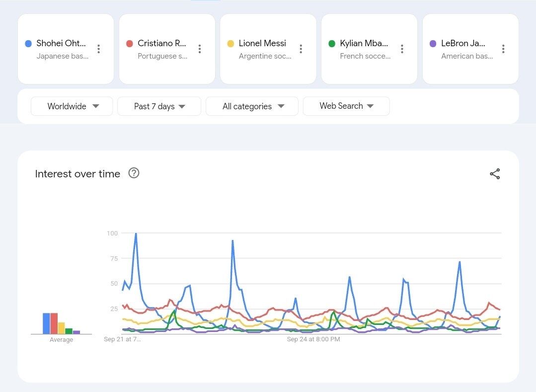Click the Kylian Mbappé term card
The width and height of the screenshot is (536, 392).
tap(364, 49)
